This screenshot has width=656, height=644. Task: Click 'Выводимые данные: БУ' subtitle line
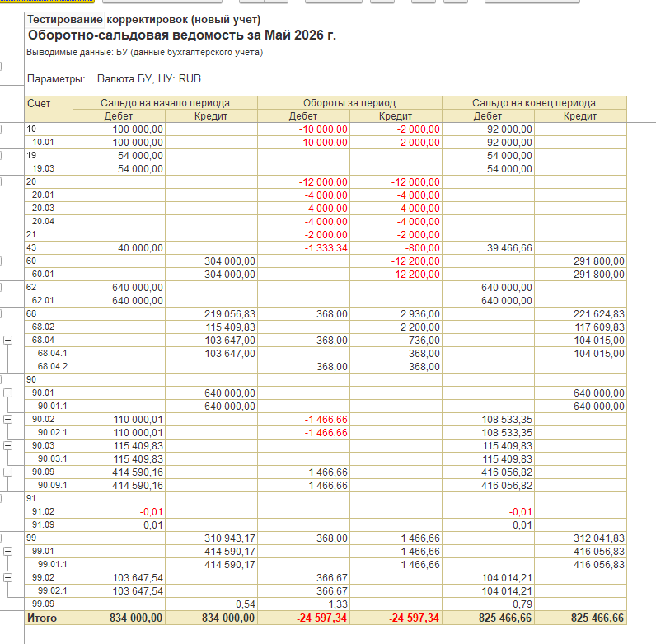tap(145, 52)
